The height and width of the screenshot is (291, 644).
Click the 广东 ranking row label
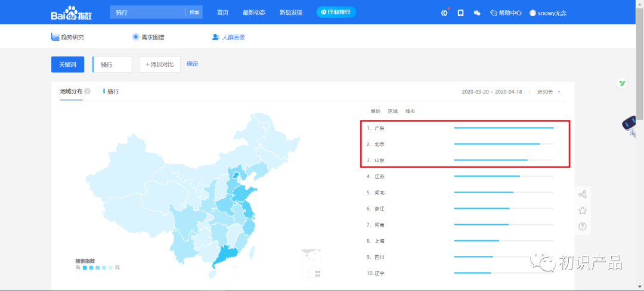(379, 128)
